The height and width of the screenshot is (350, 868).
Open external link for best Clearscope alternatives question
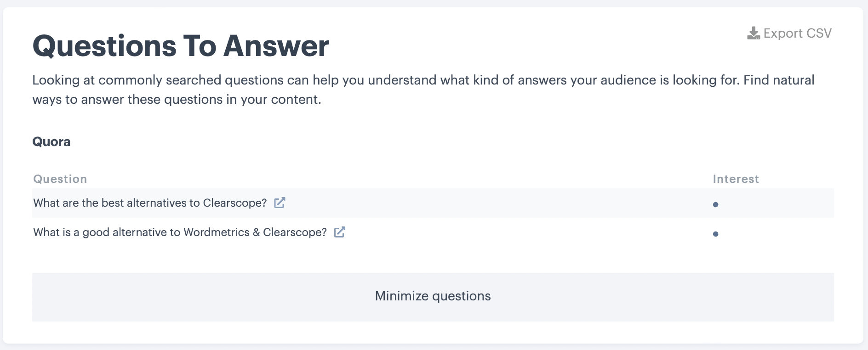280,203
